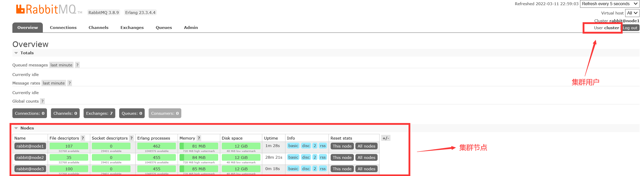The image size is (644, 176).
Task: Click the Memory column help question mark
Action: click(x=199, y=138)
